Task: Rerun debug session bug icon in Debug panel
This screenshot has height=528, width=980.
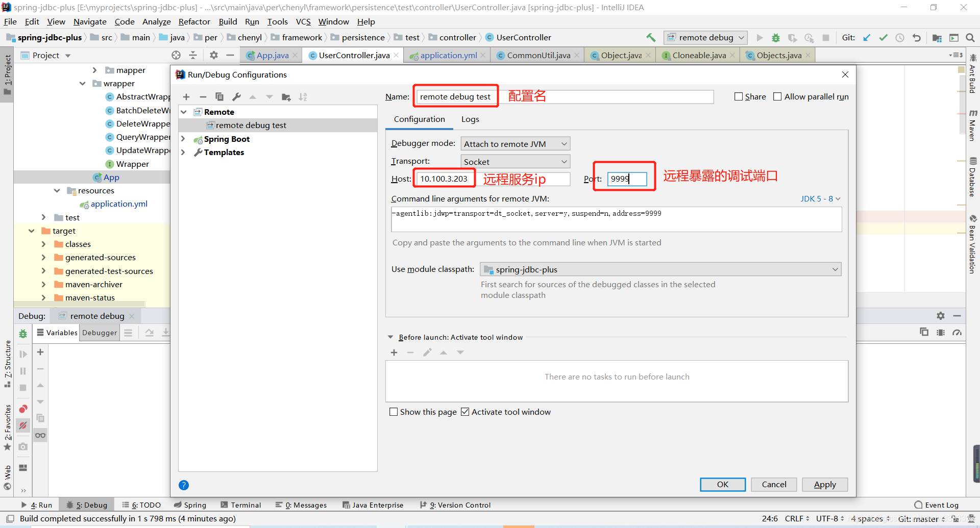Action: pos(23,334)
